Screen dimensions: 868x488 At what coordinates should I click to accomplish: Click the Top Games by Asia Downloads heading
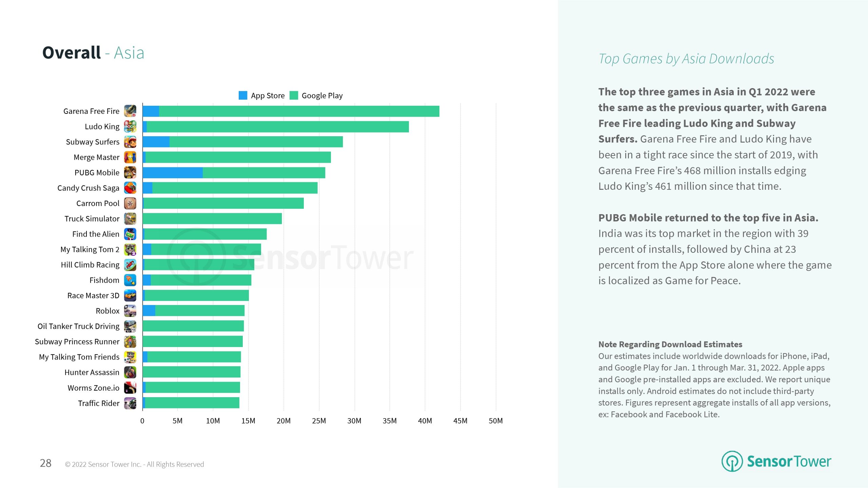point(686,59)
